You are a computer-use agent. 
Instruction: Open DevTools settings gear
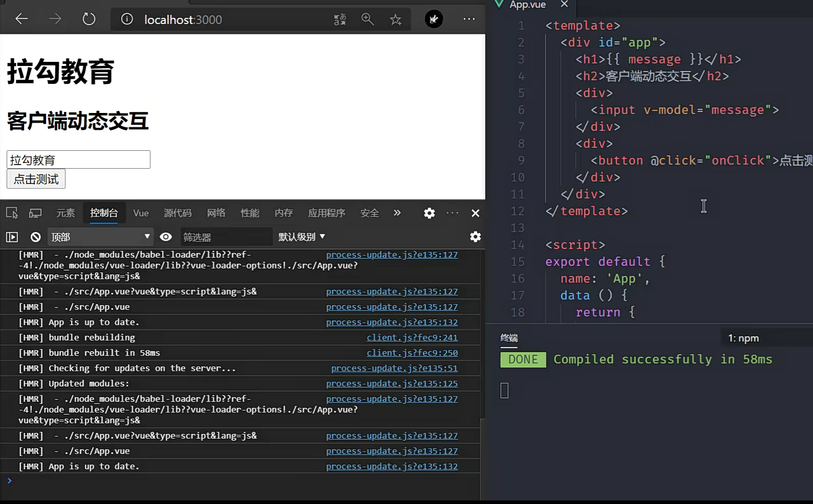coord(430,213)
